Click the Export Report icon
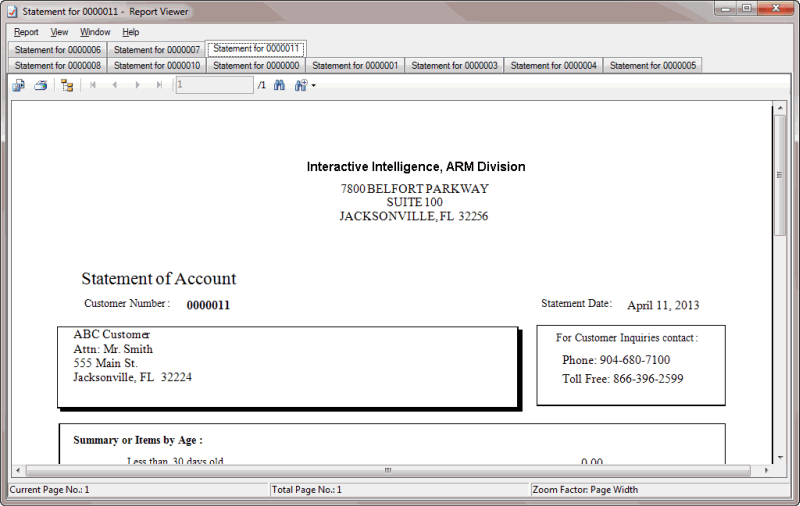 (18, 86)
